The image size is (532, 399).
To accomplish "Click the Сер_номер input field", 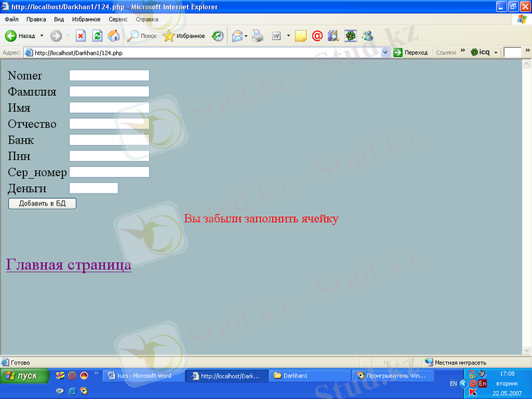I will (109, 172).
